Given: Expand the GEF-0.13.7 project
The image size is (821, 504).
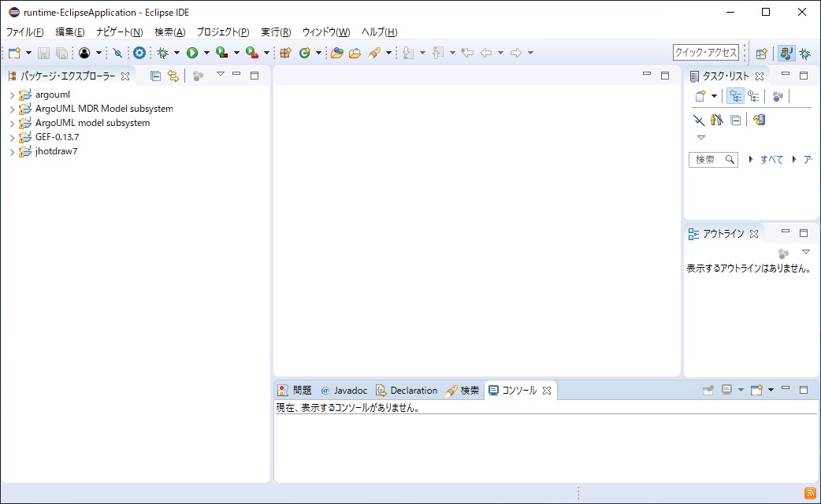Looking at the screenshot, I should pyautogui.click(x=12, y=138).
